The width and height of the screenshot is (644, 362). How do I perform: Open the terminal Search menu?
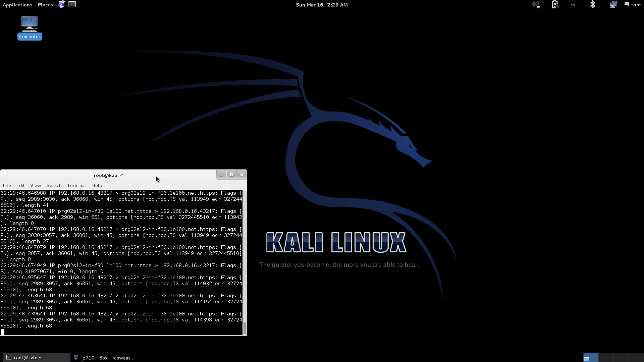point(54,185)
